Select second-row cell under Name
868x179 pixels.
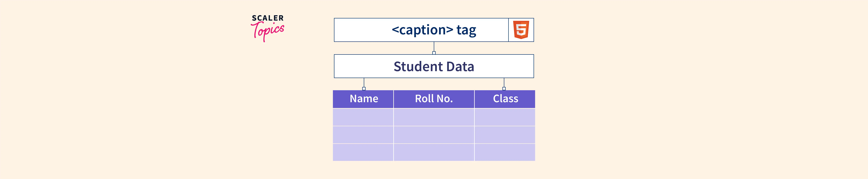pyautogui.click(x=363, y=135)
